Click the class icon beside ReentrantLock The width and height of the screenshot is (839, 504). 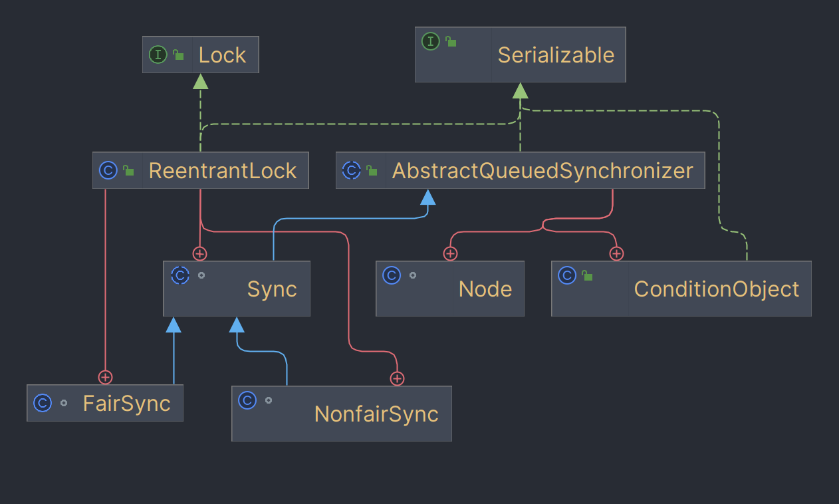(108, 170)
